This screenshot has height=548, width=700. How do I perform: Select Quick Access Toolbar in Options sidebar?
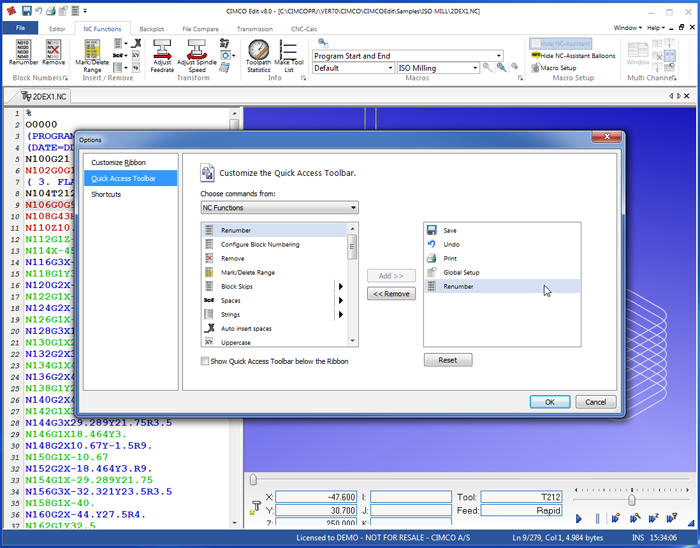130,178
